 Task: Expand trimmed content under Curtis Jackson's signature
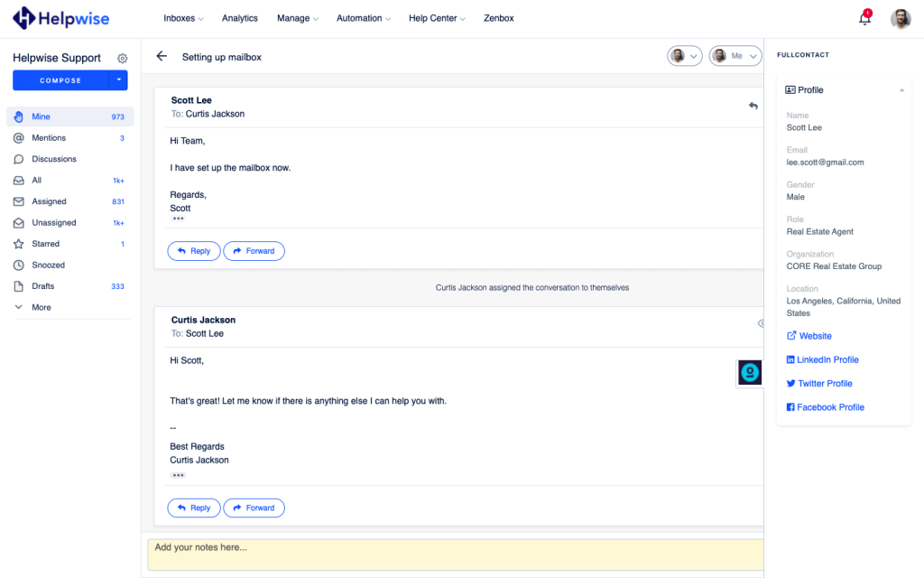pyautogui.click(x=178, y=475)
